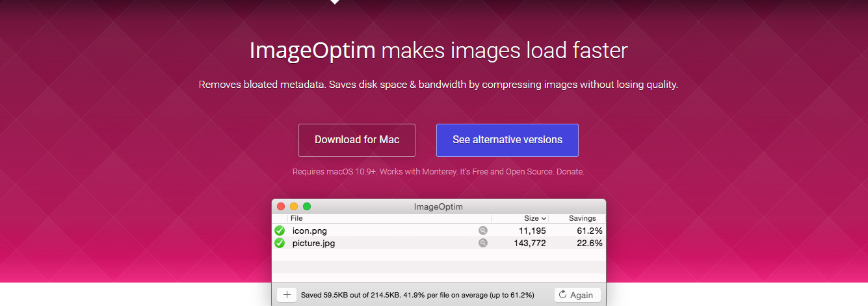Click the red close dot of ImageOptim window
The image size is (868, 306).
(x=281, y=206)
